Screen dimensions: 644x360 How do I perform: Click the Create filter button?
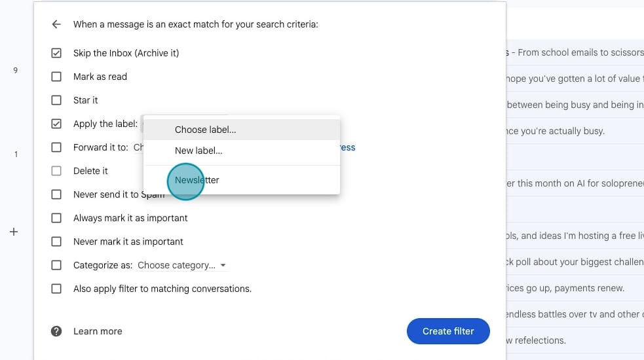[x=448, y=331]
